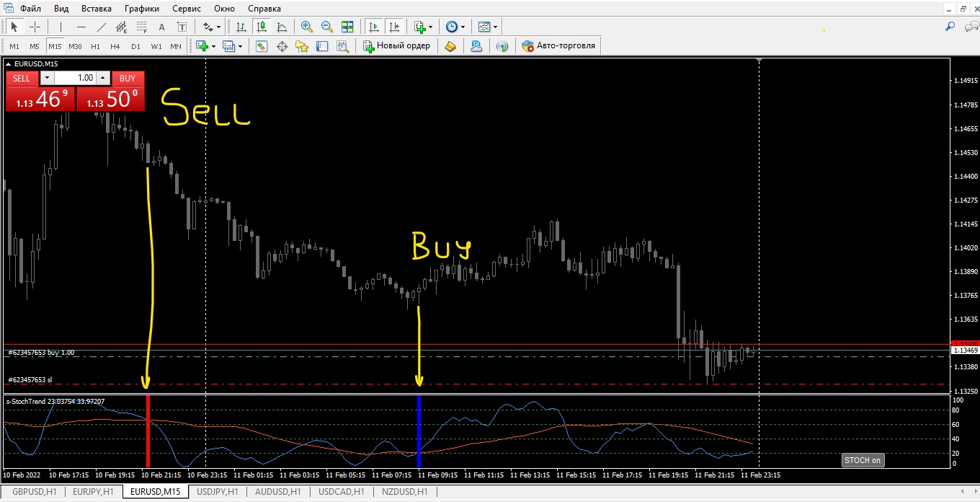Toggle the Авто-торговля auto-trading button

[559, 46]
